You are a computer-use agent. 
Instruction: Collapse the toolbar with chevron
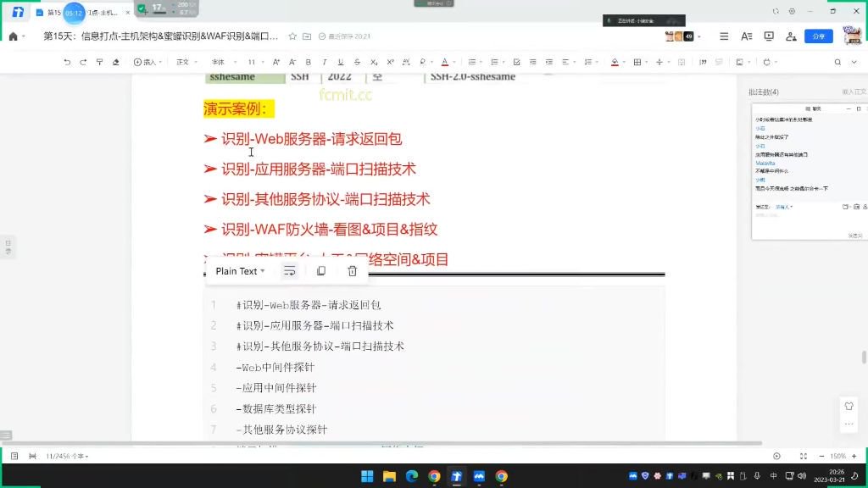click(x=854, y=62)
